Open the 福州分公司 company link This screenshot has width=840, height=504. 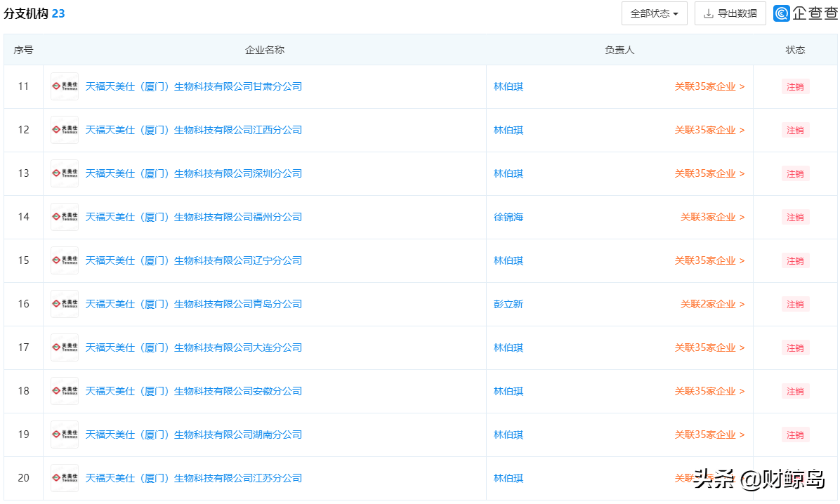click(x=193, y=217)
